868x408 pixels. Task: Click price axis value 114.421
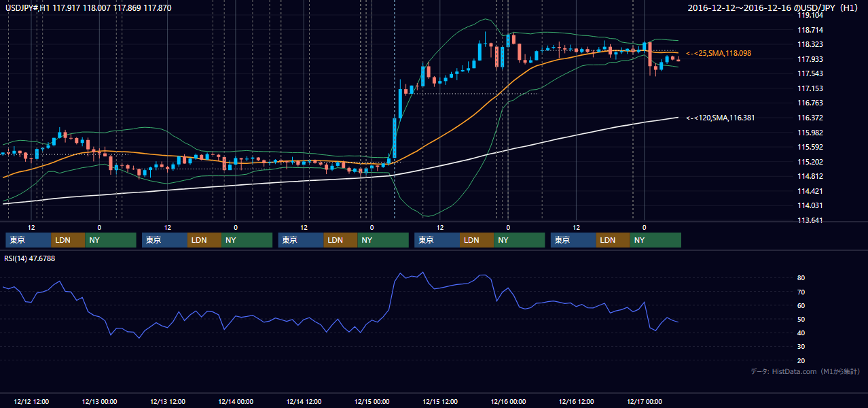[810, 191]
